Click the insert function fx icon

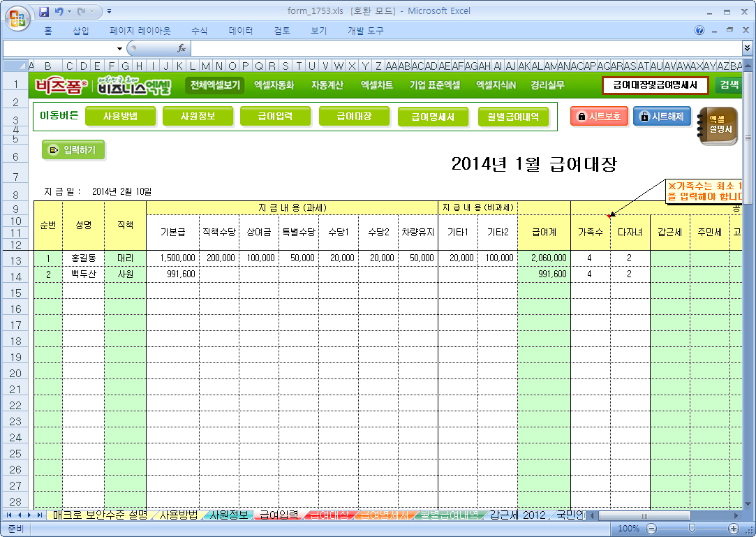click(x=181, y=48)
